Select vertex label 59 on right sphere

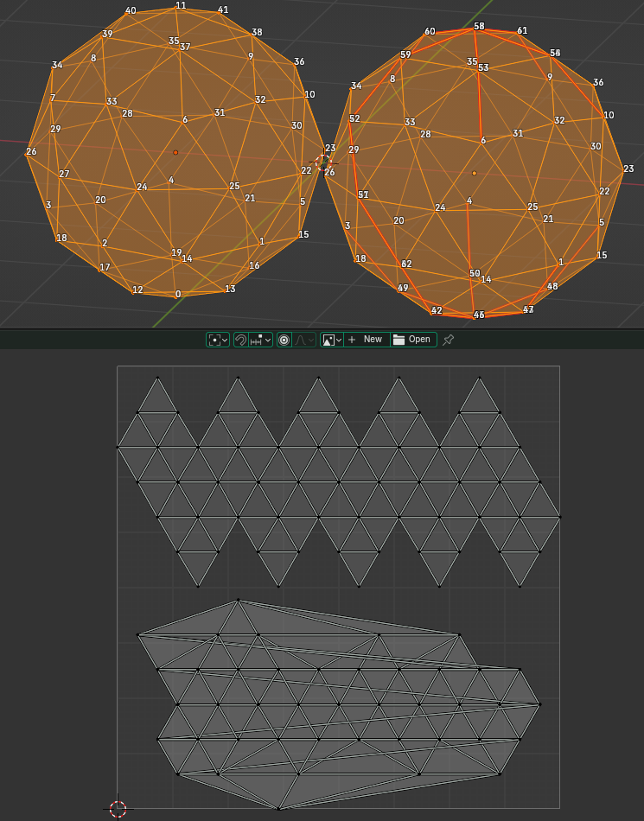tap(405, 54)
